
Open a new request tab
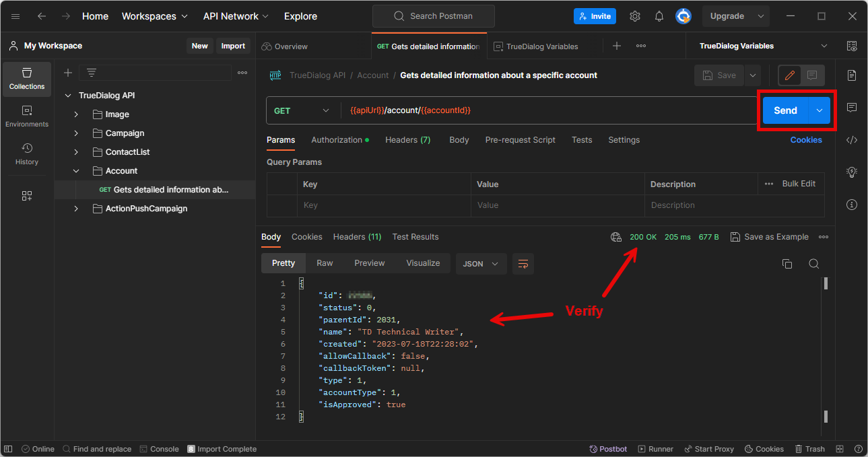pos(617,46)
